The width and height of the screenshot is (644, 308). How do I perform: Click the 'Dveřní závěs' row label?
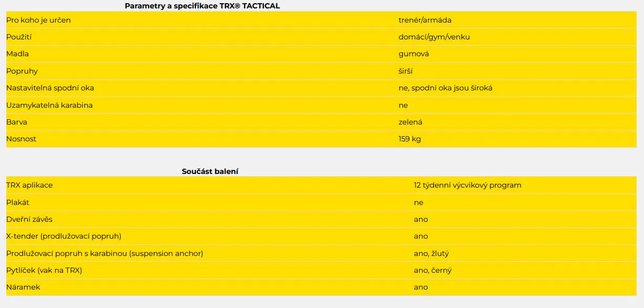tap(29, 219)
